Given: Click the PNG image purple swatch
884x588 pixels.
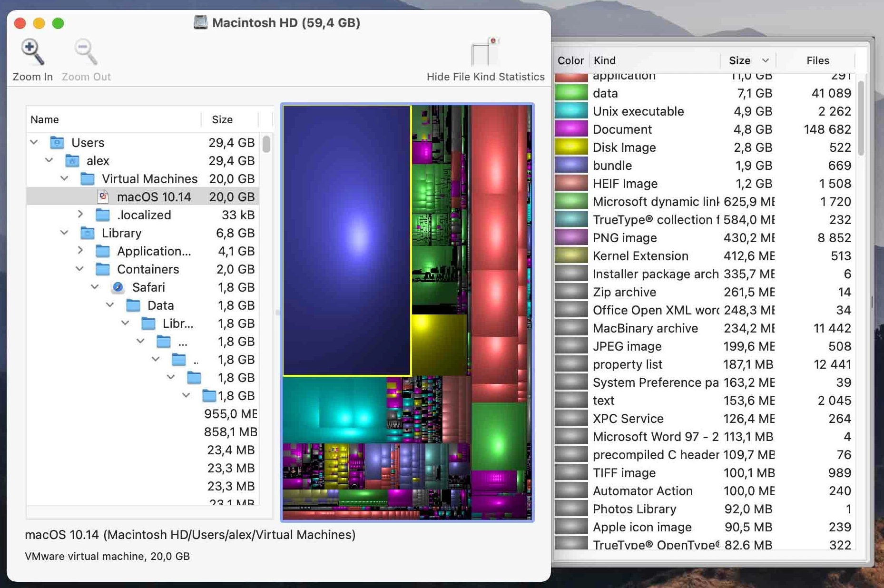Looking at the screenshot, I should (x=571, y=238).
